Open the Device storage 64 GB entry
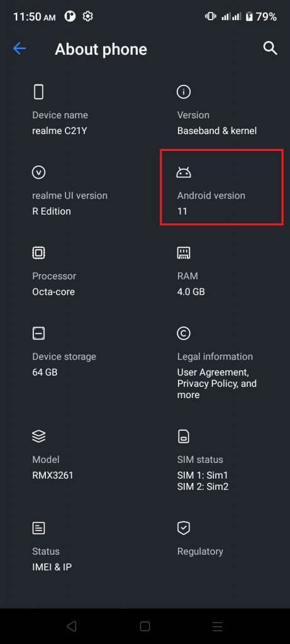Viewport: 290px width, 644px height. [x=64, y=364]
